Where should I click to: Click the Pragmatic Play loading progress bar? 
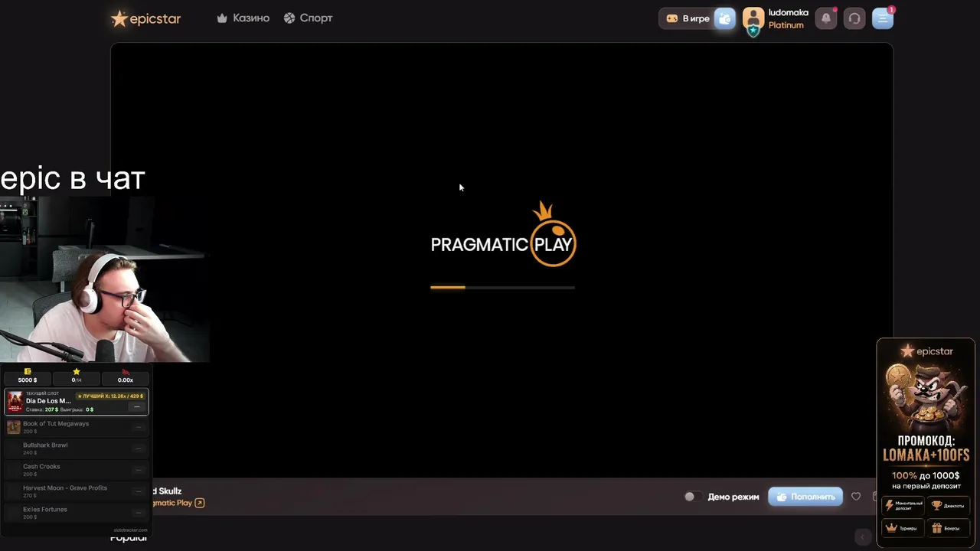(x=502, y=288)
